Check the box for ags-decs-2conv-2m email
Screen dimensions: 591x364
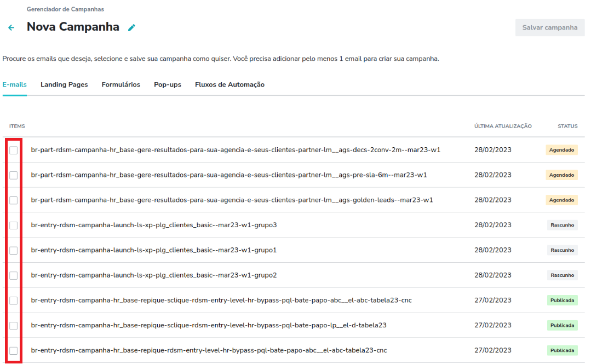(13, 150)
